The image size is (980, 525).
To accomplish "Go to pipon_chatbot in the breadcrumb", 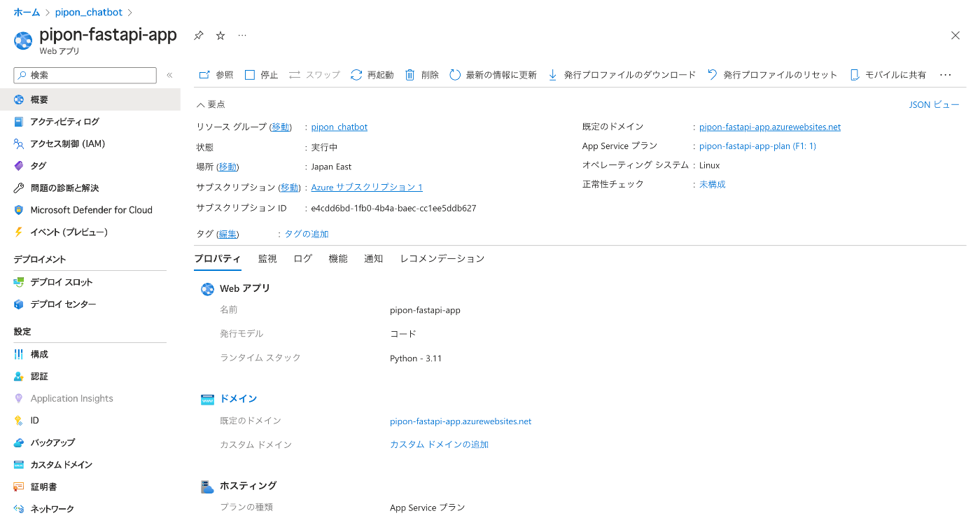I will [89, 13].
